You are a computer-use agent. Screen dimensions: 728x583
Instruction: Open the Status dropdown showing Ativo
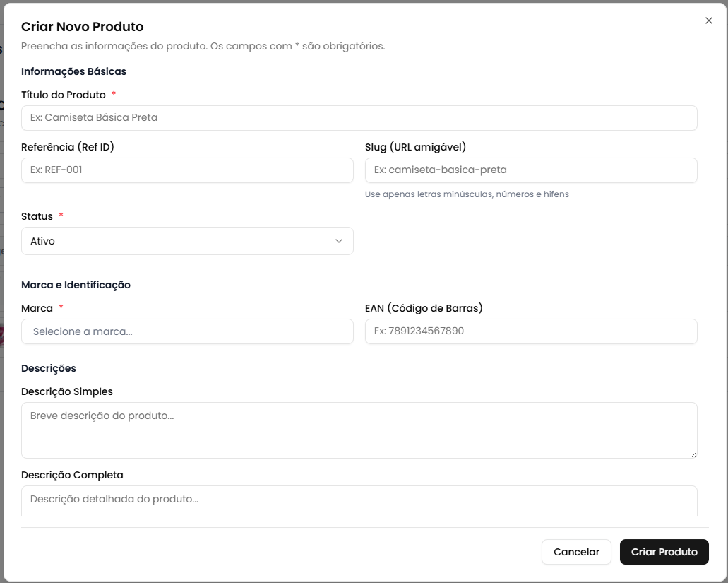coord(187,241)
